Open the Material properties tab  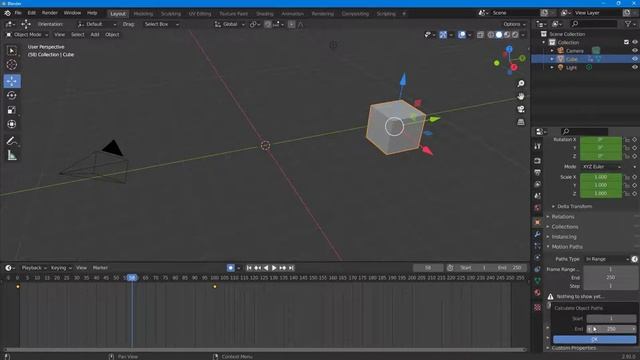point(538,293)
